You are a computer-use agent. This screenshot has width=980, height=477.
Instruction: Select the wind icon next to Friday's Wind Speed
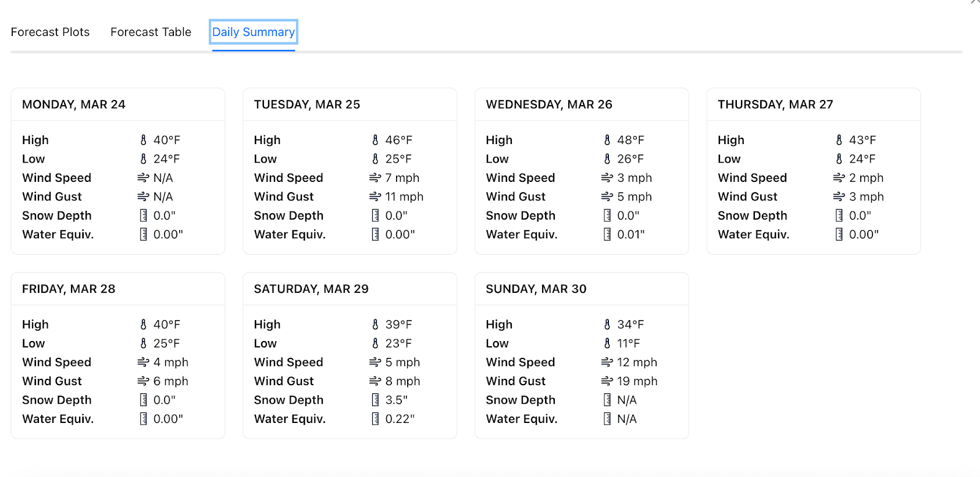(144, 362)
